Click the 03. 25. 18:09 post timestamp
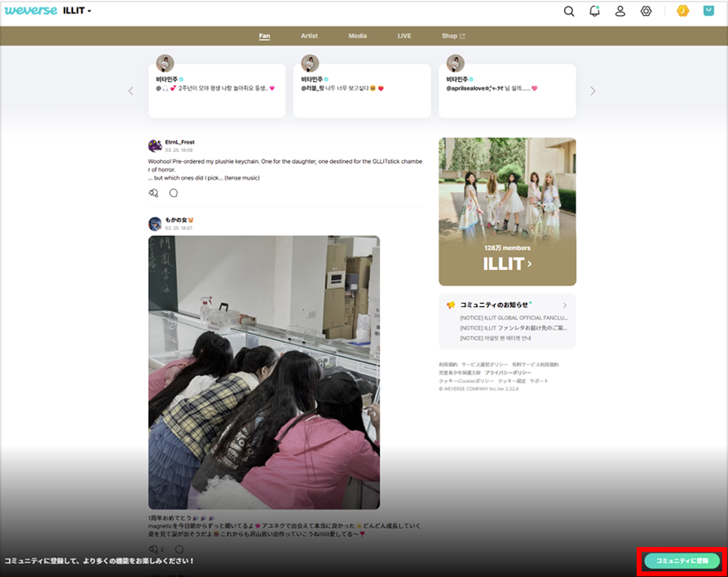Screen dimensions: 728x577 [179, 150]
